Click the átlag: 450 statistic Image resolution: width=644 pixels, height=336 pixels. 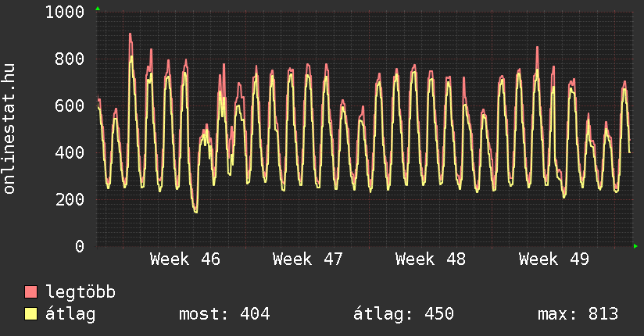coord(403,314)
